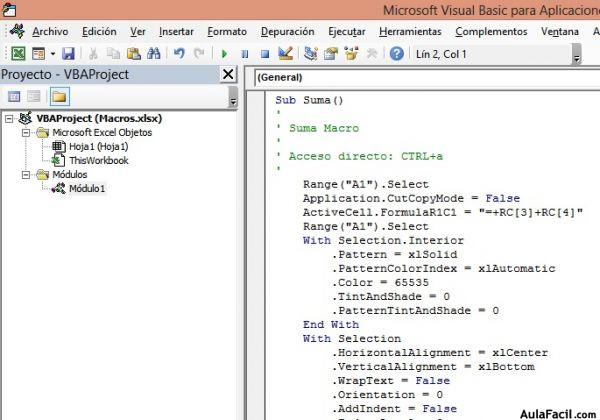Click the View Microsoft Excel icon
The width and height of the screenshot is (600, 420).
[x=18, y=54]
